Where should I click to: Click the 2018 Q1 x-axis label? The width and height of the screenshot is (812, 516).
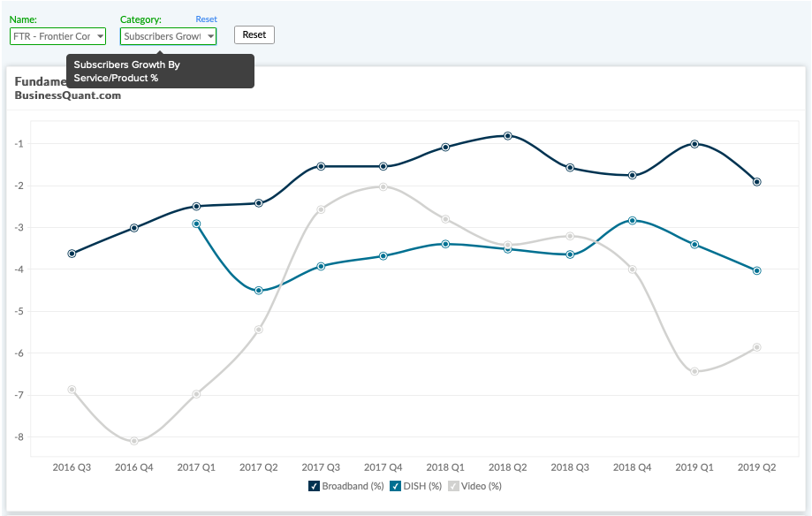pos(445,467)
